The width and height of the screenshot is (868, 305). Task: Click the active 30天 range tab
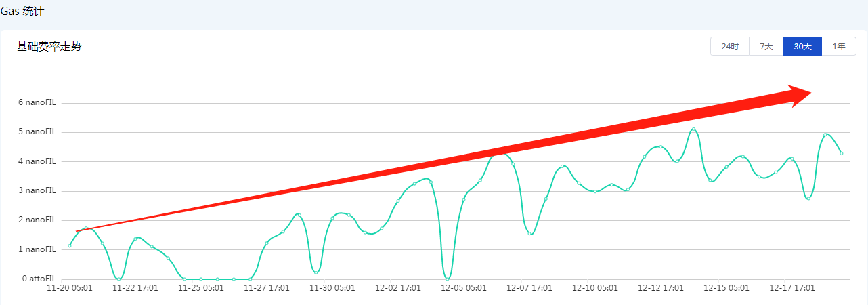point(802,47)
